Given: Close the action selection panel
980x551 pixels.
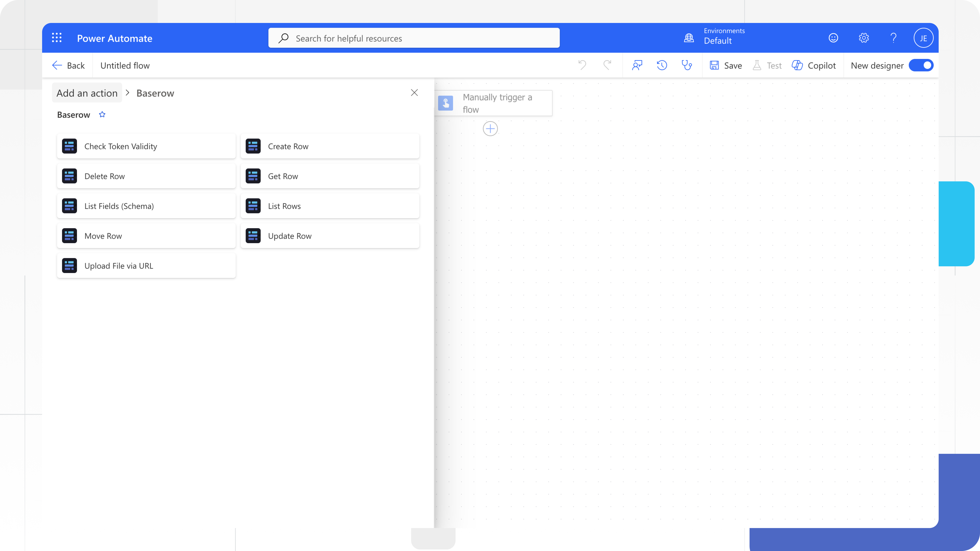Looking at the screenshot, I should coord(414,92).
